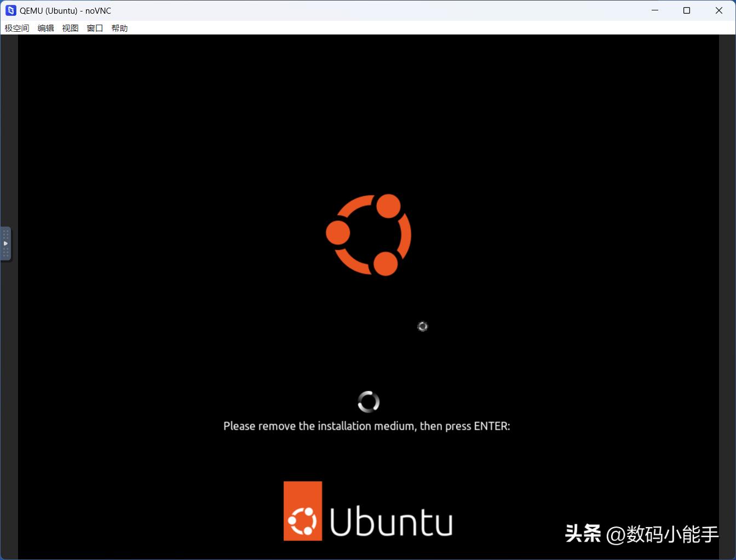Click the loading spinner above the prompt

pos(369,402)
